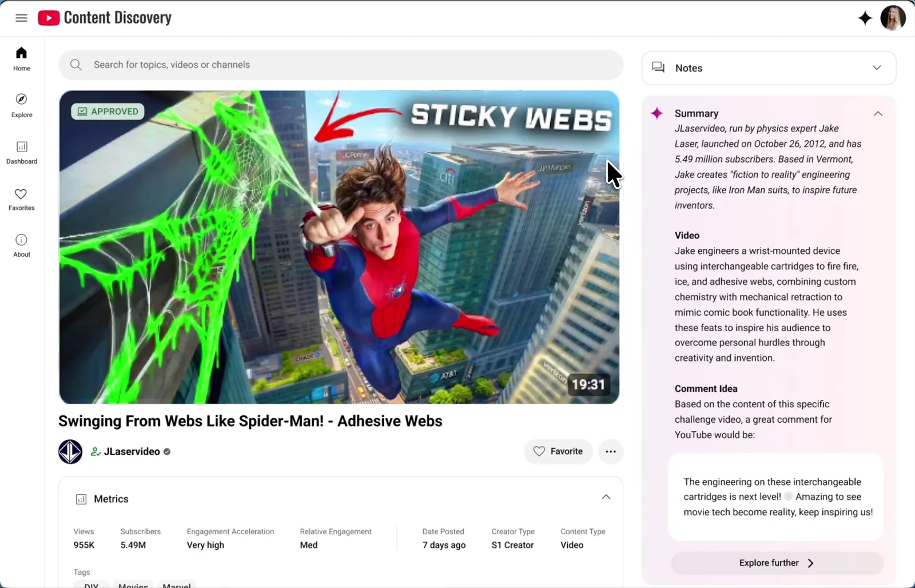Viewport: 915px width, 588px height.
Task: Open the Sticky Webs video thumbnail
Action: 339,247
